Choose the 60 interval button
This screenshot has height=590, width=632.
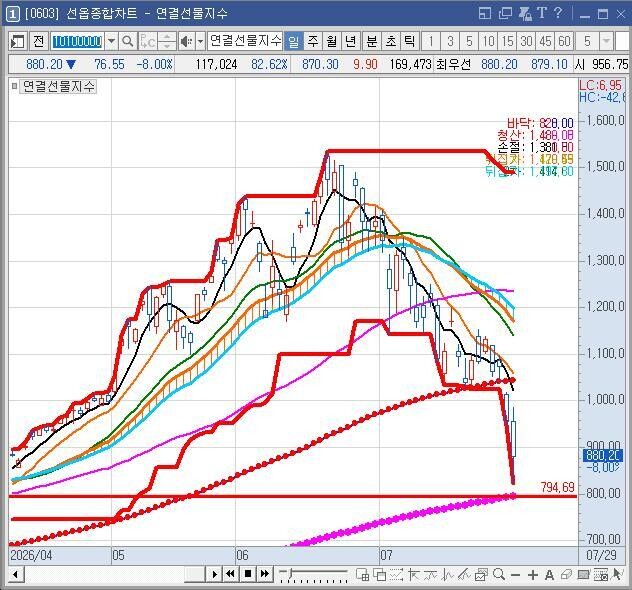[564, 41]
